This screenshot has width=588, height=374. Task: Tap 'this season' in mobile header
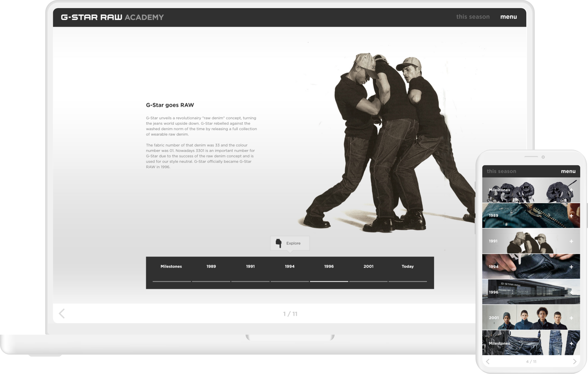501,171
